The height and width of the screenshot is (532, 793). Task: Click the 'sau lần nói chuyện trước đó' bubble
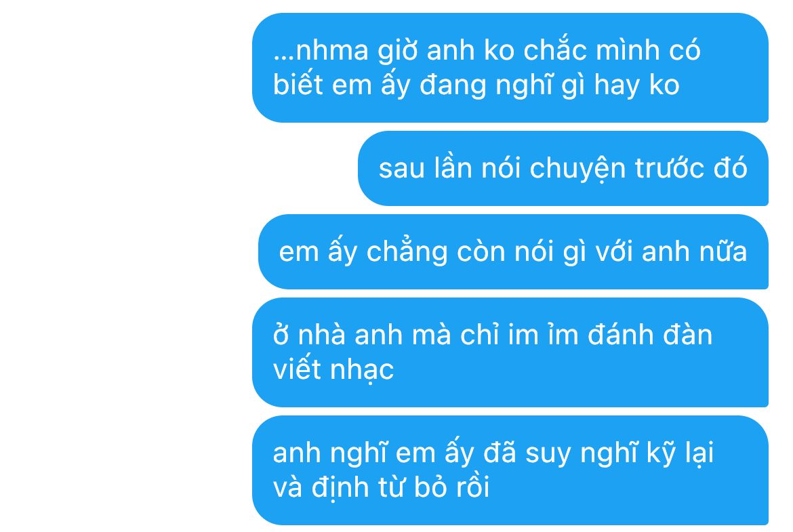coord(563,168)
